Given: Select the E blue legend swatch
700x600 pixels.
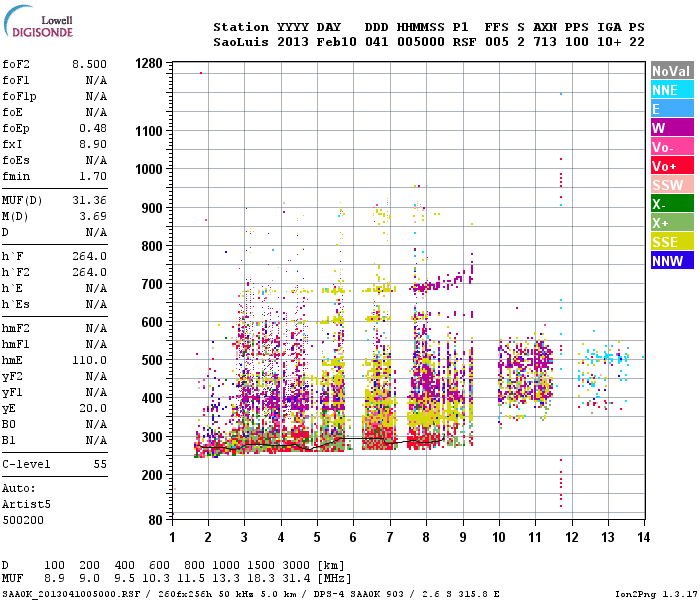Looking at the screenshot, I should (x=672, y=109).
